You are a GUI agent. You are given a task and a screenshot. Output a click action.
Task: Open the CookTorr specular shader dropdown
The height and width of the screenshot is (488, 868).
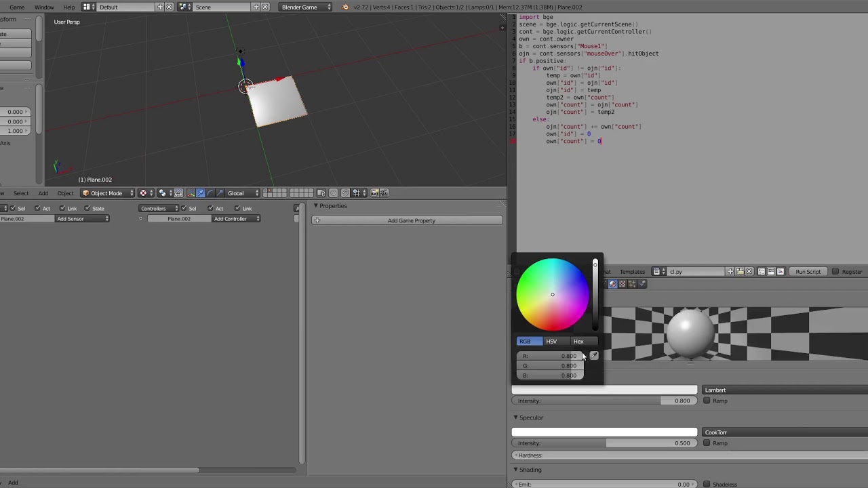pyautogui.click(x=785, y=432)
